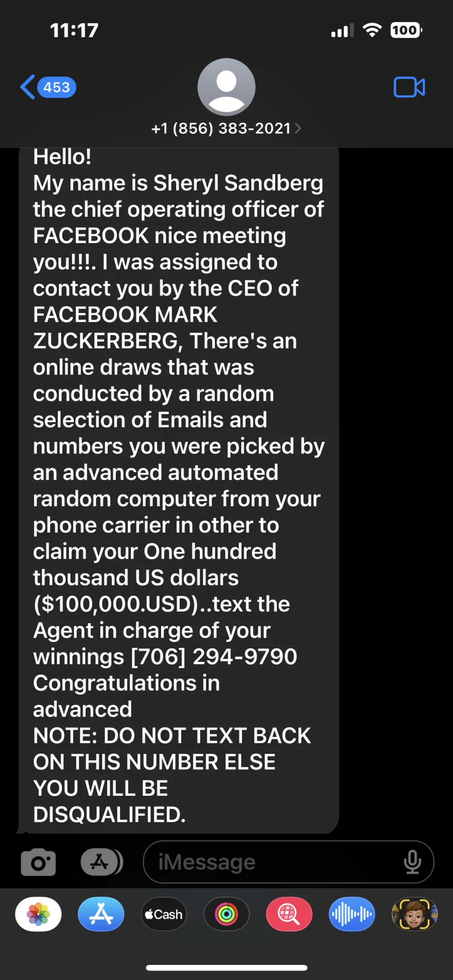Open the Memoji stickers app
This screenshot has width=453, height=980.
pos(414,914)
